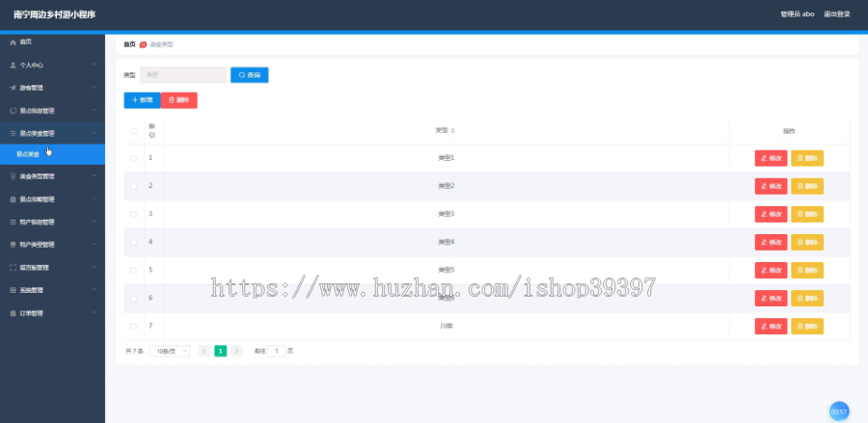The image size is (868, 423).
Task: Expand the 特产信息管理 chevron
Action: (95, 222)
